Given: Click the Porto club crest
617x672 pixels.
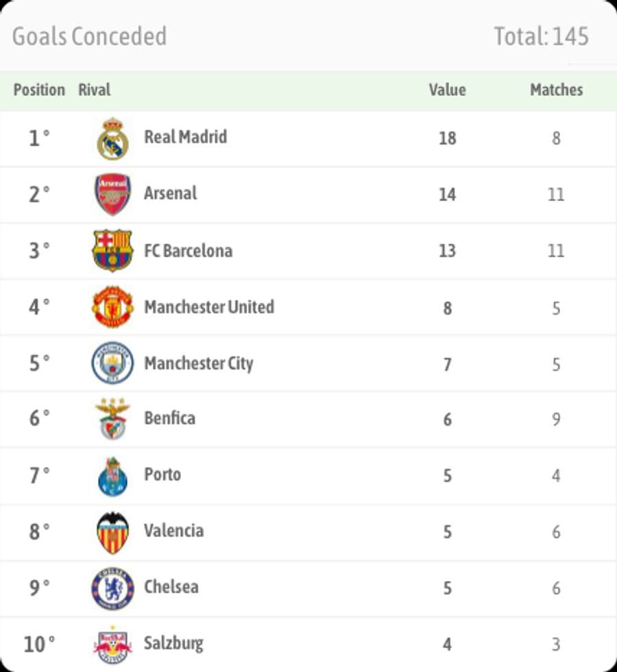Looking at the screenshot, I should tap(112, 475).
